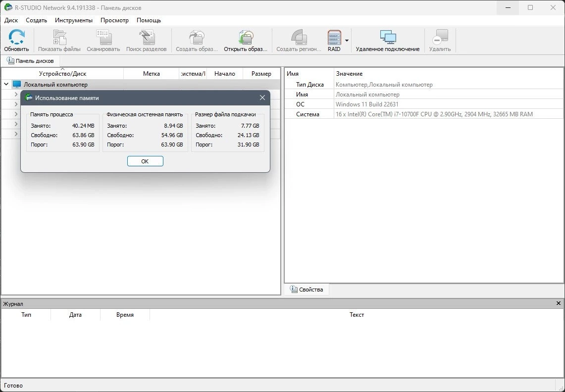Click the 7.77 GB page file used value

tap(250, 126)
